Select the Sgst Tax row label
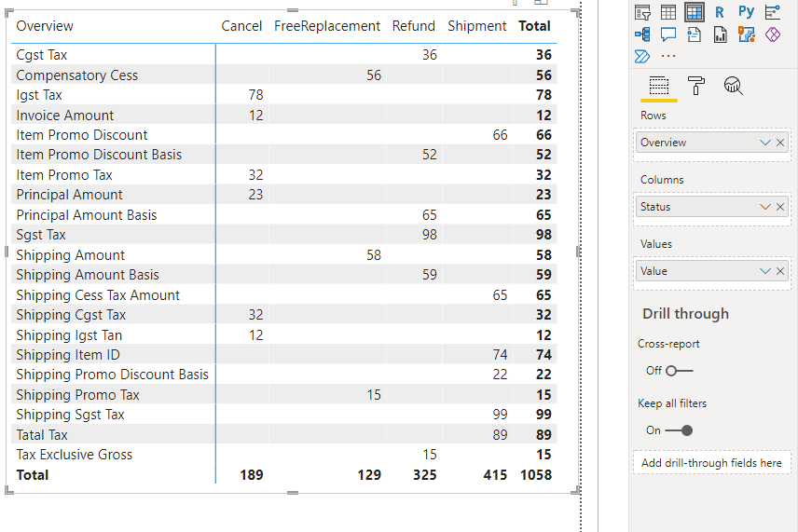798x532 pixels. click(41, 235)
